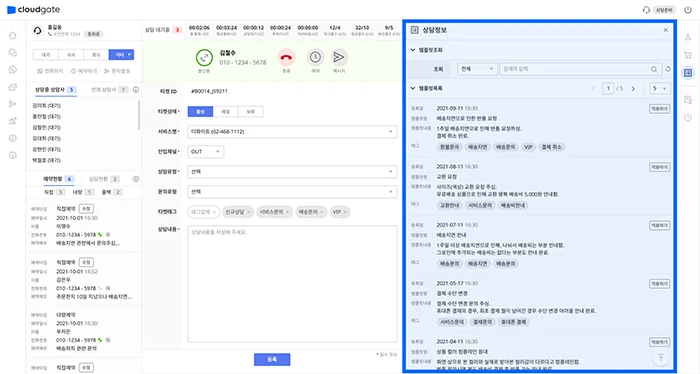
Task: Select the 직접 sub-tab with count 3
Action: pyautogui.click(x=54, y=192)
